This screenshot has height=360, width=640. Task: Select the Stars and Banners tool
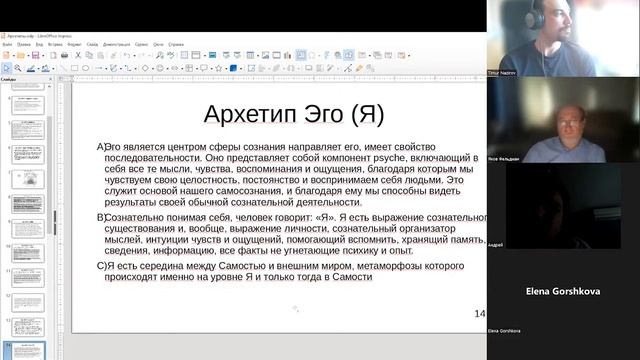pyautogui.click(x=218, y=68)
